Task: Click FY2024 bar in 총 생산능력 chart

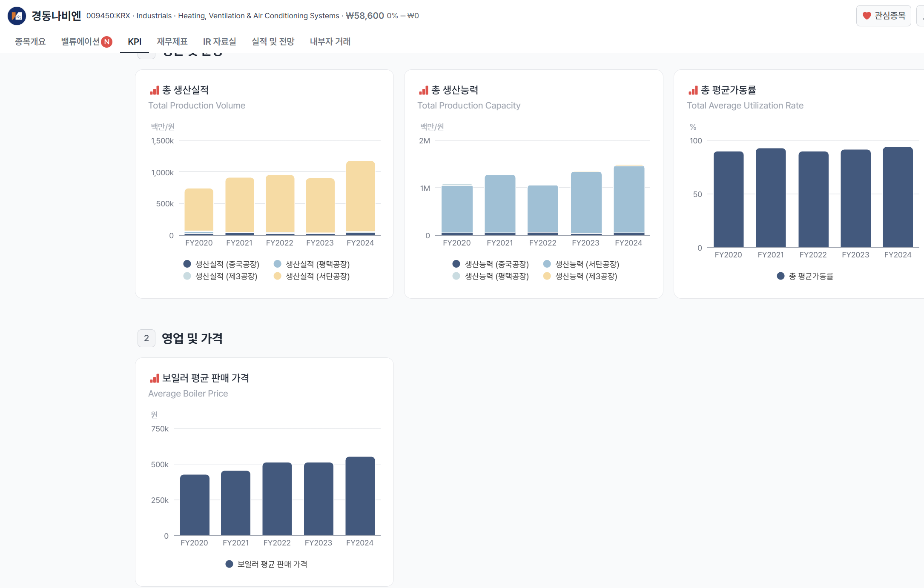Action: pyautogui.click(x=629, y=200)
